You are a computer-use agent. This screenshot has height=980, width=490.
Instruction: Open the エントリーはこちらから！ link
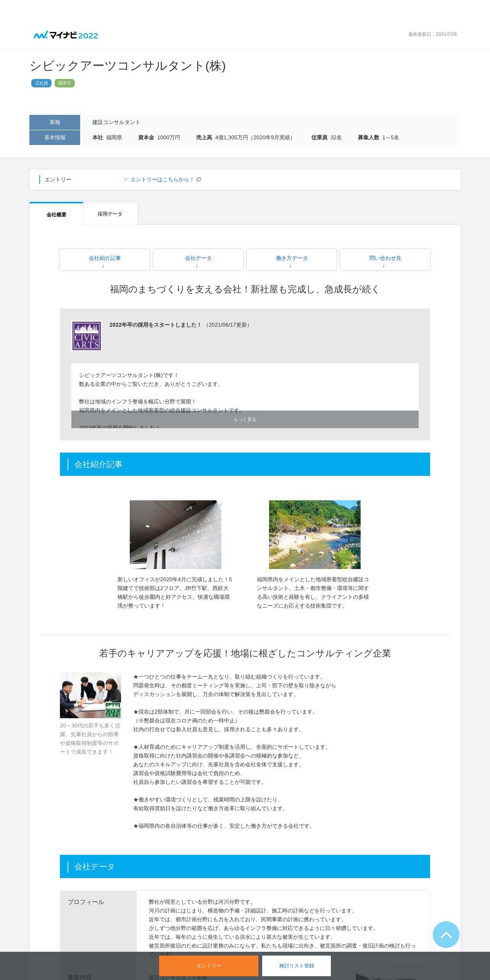(162, 179)
